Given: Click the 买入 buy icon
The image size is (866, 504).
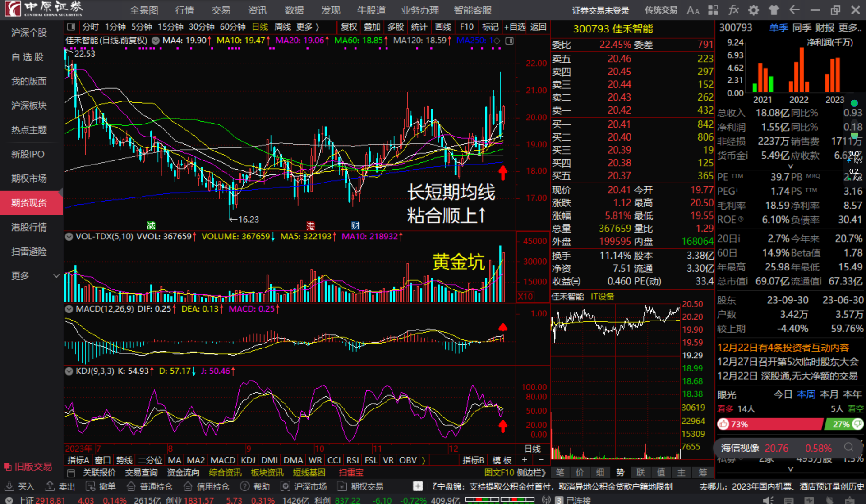Looking at the screenshot, I should tap(10, 486).
